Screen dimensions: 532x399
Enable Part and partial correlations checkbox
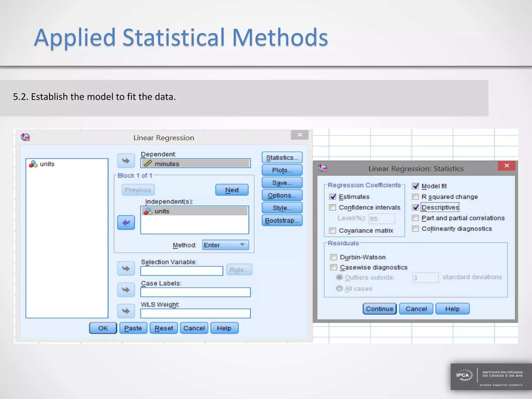[x=415, y=218]
